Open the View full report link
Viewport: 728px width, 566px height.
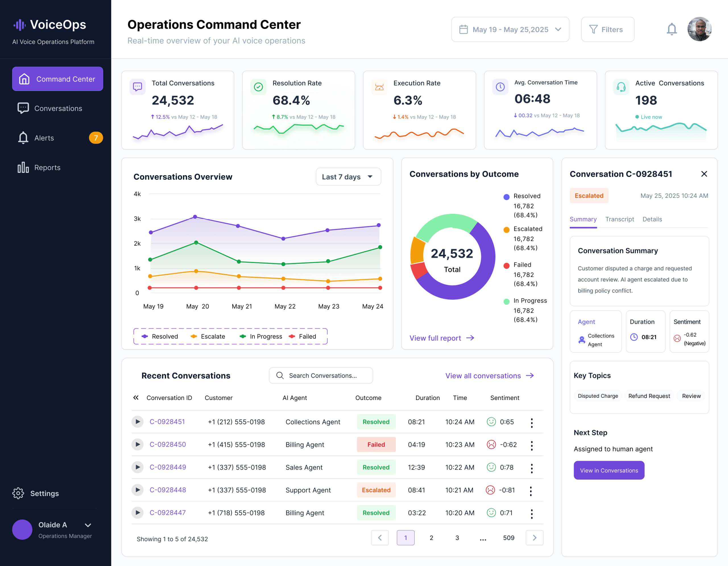coord(442,338)
